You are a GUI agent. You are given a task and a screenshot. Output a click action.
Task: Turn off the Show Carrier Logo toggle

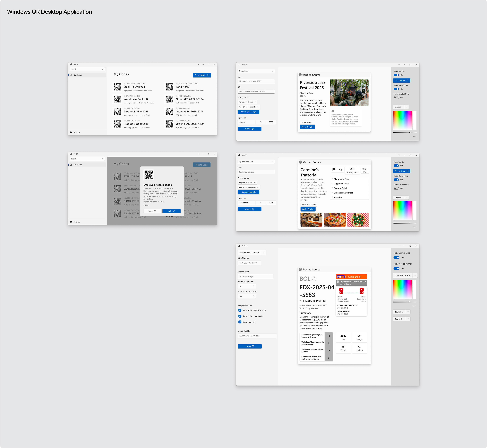pyautogui.click(x=396, y=257)
